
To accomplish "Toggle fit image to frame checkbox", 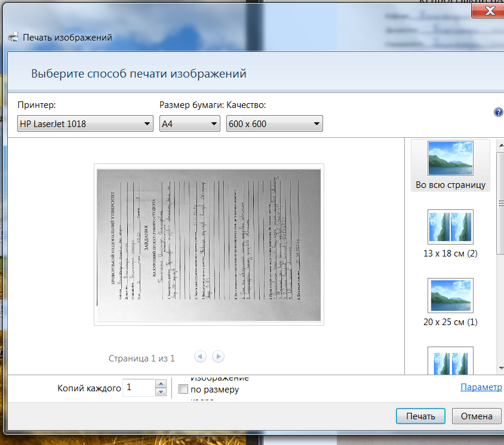I will click(183, 389).
